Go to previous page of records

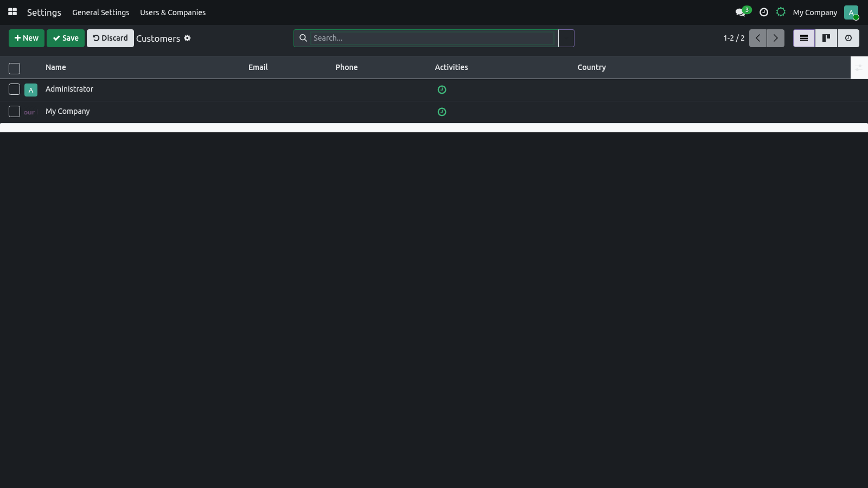758,38
